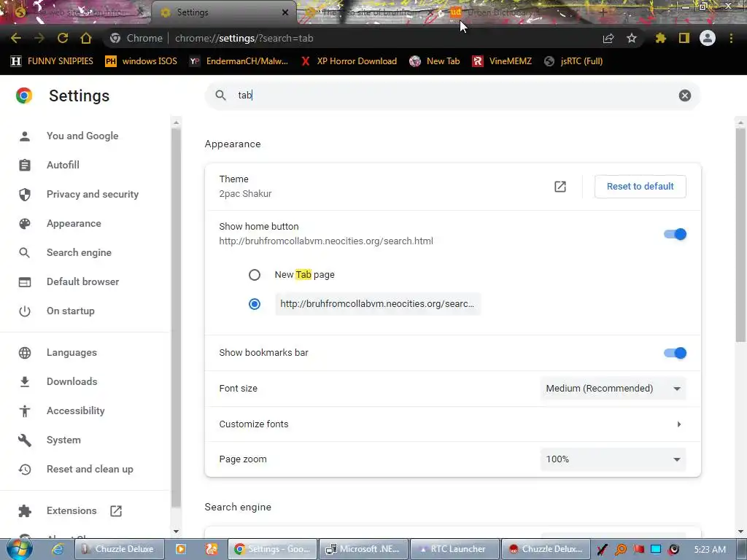The height and width of the screenshot is (560, 747).
Task: Clear the settings search with X icon
Action: coord(684,96)
